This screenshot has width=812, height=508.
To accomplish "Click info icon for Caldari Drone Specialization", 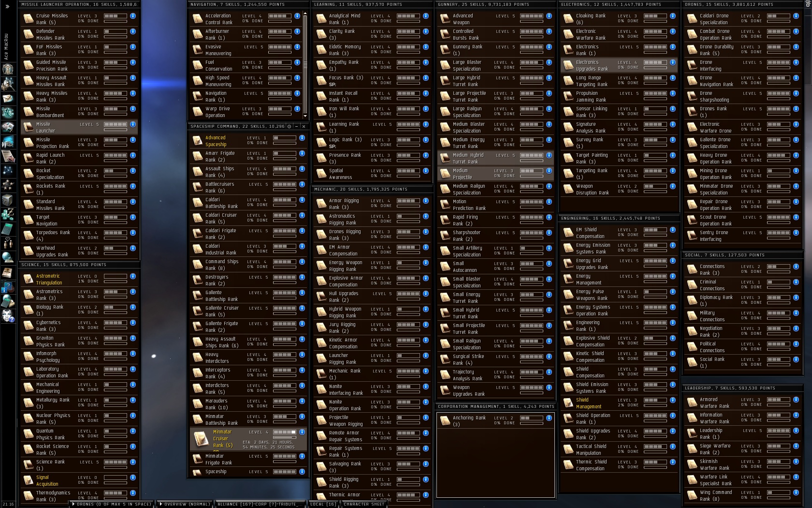I will pos(796,16).
